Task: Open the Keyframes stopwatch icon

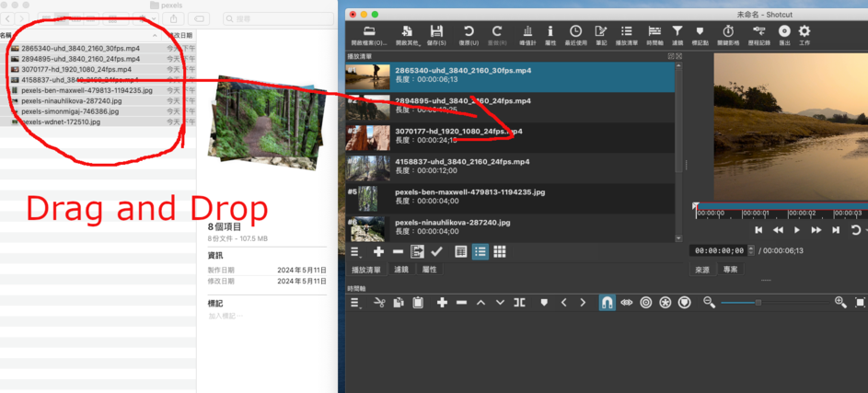Action: [x=727, y=33]
